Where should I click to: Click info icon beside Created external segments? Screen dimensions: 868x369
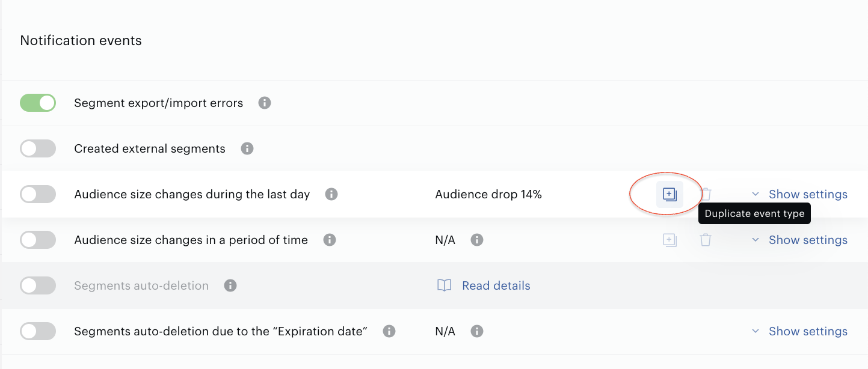click(247, 148)
